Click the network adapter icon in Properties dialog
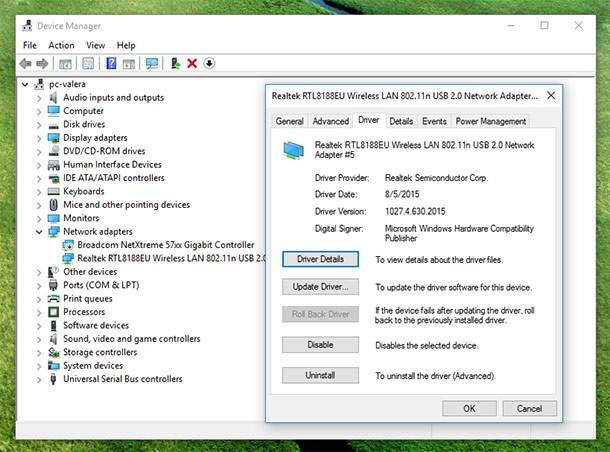 (293, 151)
